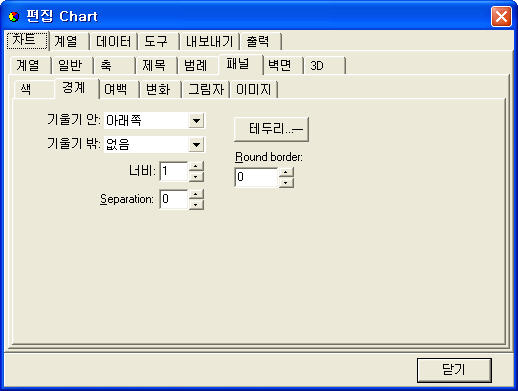Click the Round border input field
Screen dimensions: 518x391
(x=257, y=177)
